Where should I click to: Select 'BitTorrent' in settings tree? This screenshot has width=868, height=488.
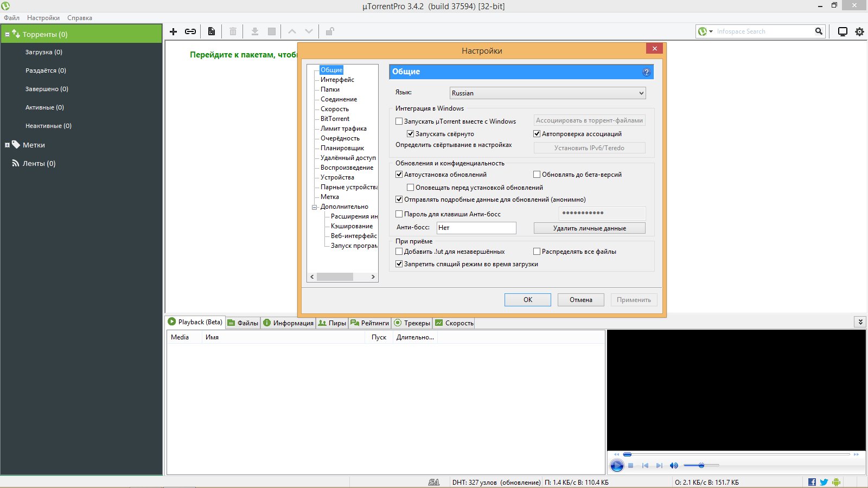[335, 119]
